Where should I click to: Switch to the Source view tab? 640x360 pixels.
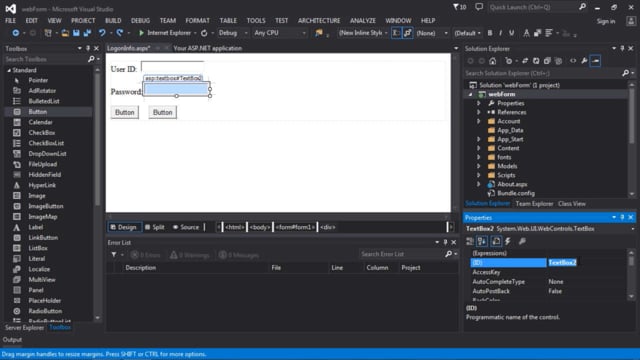click(186, 227)
